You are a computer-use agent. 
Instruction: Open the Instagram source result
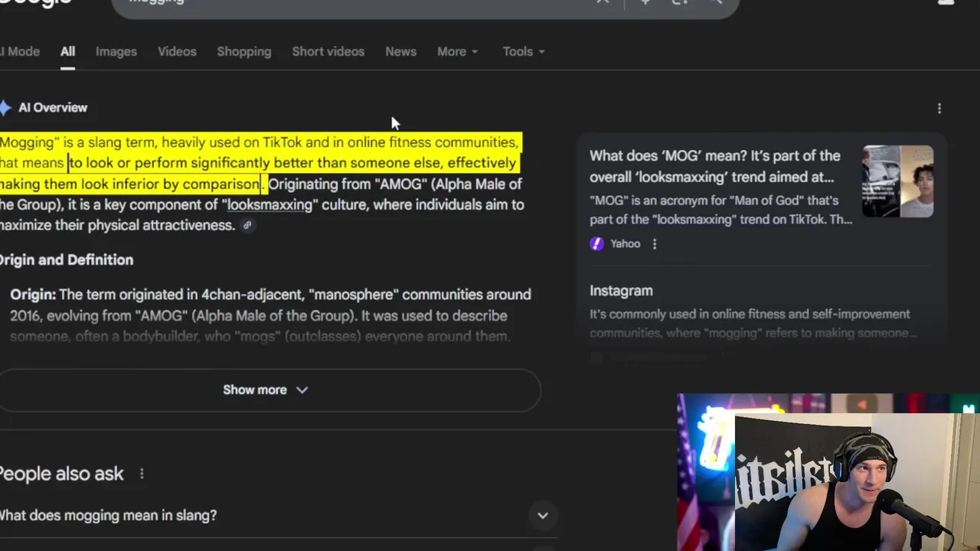point(621,291)
